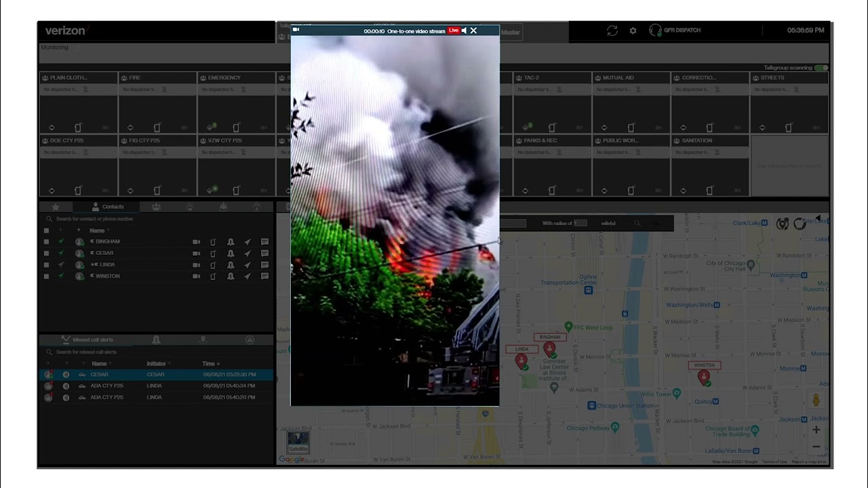Zoom in on map with plus

click(x=816, y=430)
